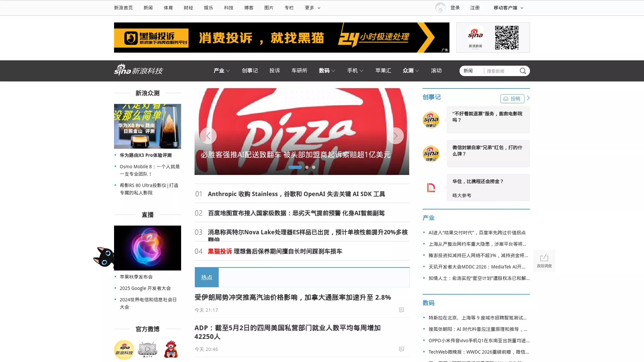
Task: Open the 车研所 nav item
Action: tap(300, 71)
